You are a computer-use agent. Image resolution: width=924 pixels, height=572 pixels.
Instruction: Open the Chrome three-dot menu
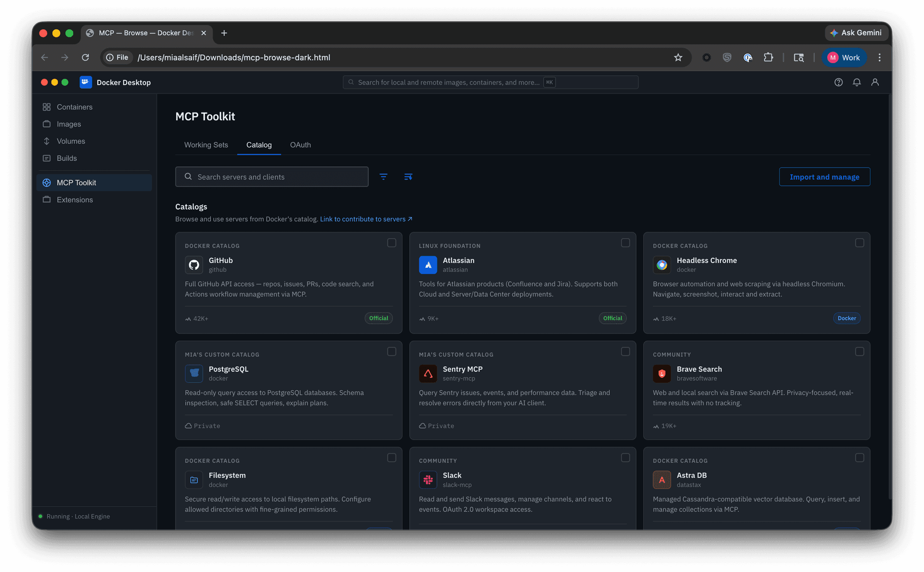(x=879, y=58)
